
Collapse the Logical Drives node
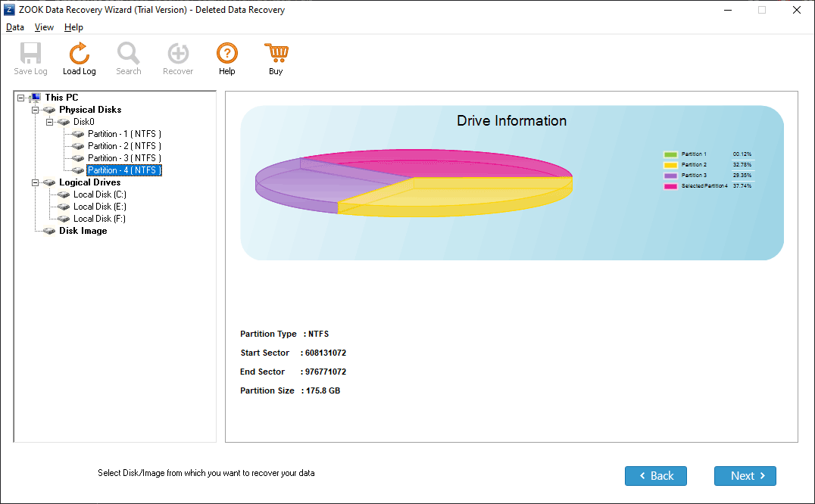pyautogui.click(x=36, y=182)
